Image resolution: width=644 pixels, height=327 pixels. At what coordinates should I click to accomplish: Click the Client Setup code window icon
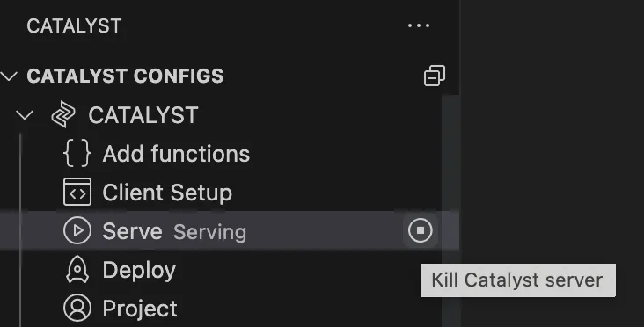tap(77, 192)
